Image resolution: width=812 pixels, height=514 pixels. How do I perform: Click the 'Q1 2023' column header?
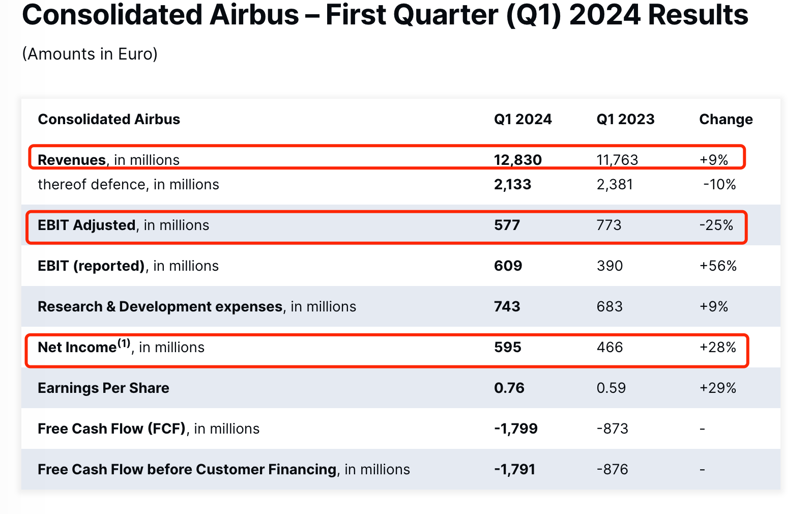tap(625, 119)
